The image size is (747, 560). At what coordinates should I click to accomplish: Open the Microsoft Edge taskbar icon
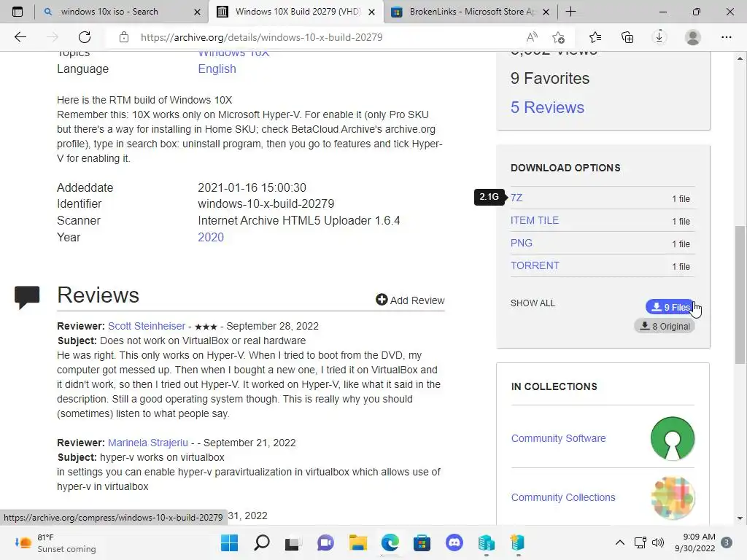[390, 542]
